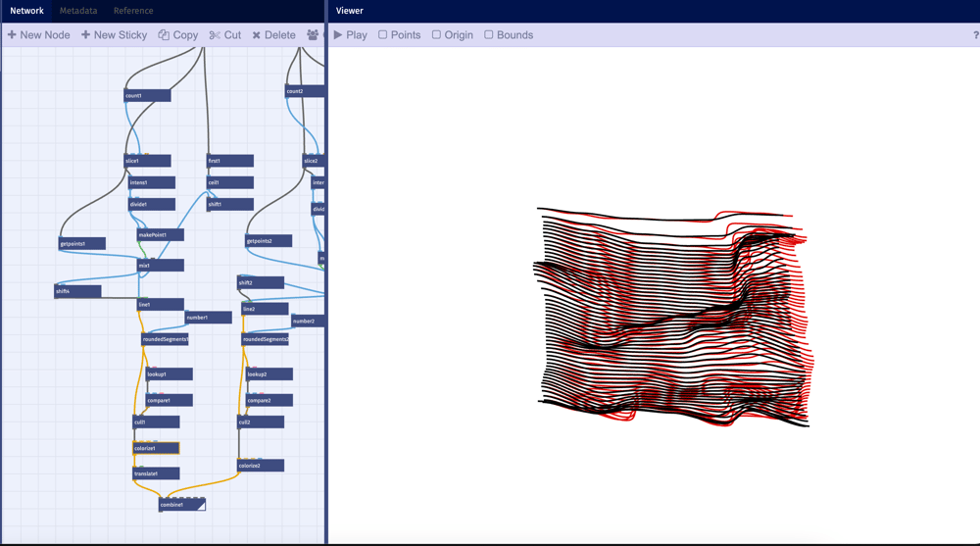980x546 pixels.
Task: Select the slice1 node
Action: 148,161
